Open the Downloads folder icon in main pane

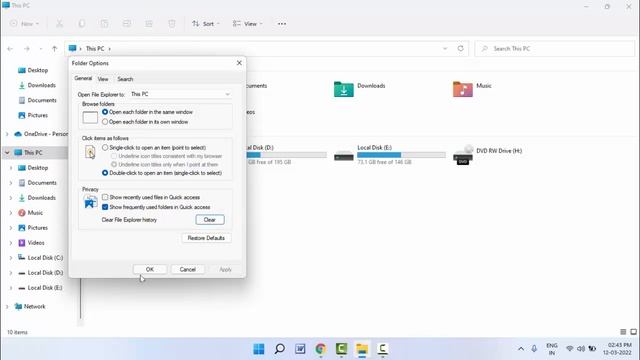point(344,89)
